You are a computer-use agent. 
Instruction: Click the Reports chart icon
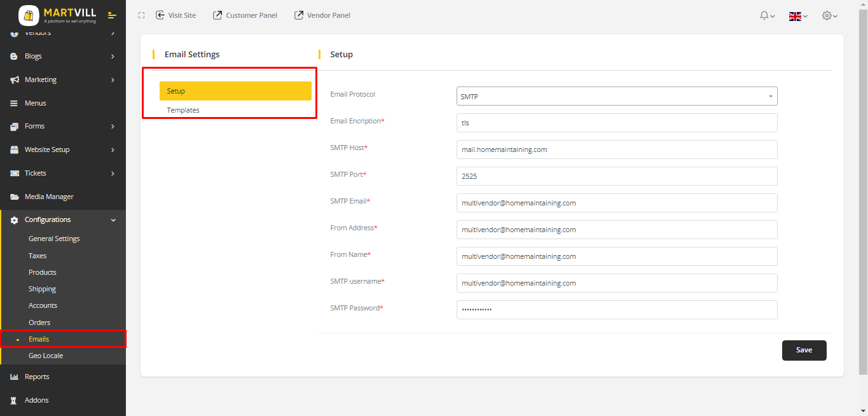tap(14, 377)
